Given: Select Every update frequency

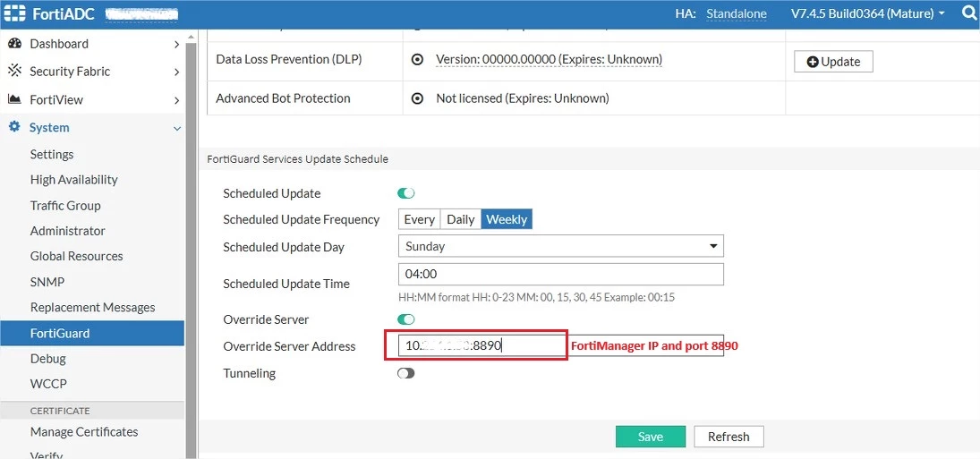Looking at the screenshot, I should pyautogui.click(x=420, y=219).
